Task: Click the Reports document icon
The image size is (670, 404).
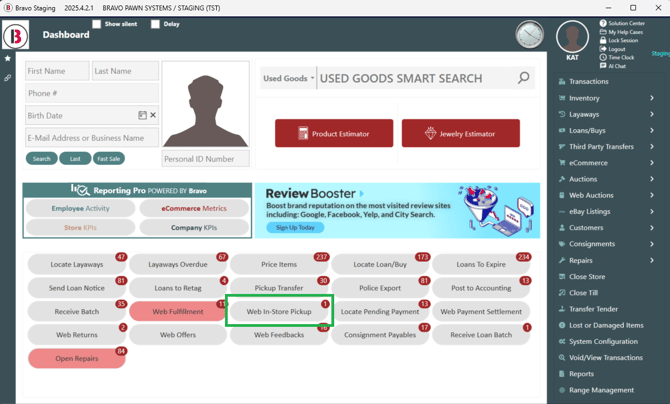Action: 562,374
